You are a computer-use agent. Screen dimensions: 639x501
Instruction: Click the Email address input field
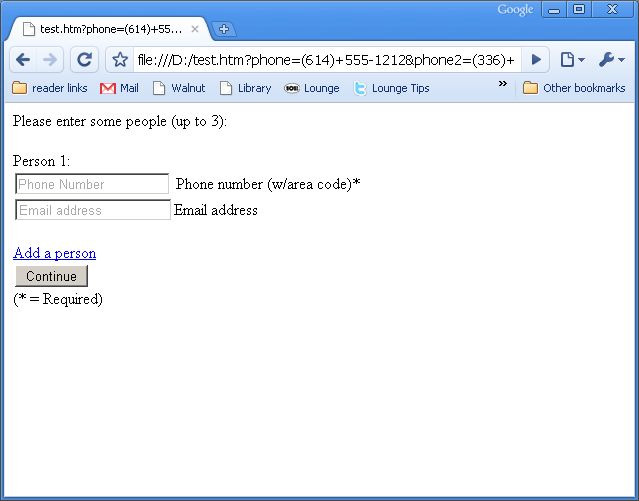(93, 210)
